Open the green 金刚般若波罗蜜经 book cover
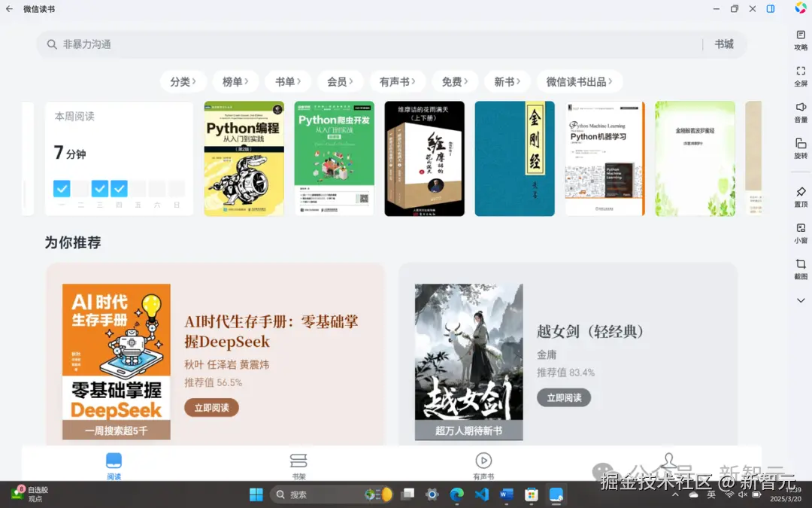This screenshot has height=508, width=812. click(695, 159)
